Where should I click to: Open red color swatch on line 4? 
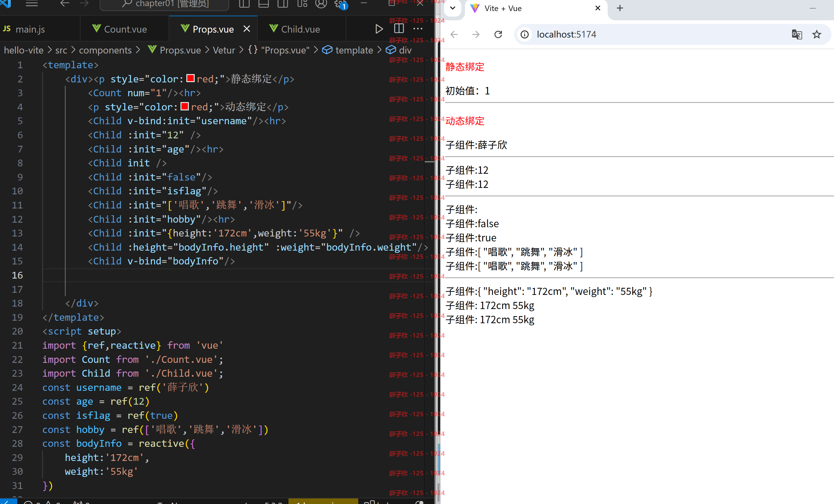click(x=185, y=106)
